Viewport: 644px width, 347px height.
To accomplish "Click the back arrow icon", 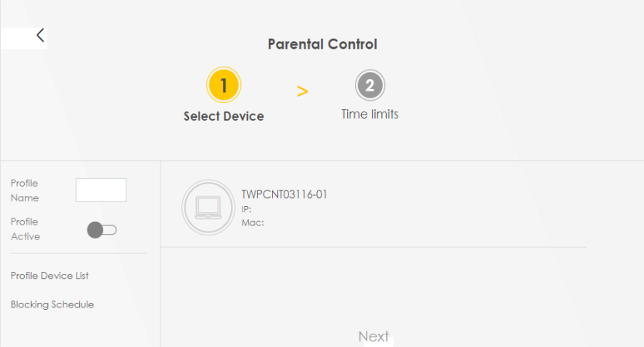I will (40, 35).
